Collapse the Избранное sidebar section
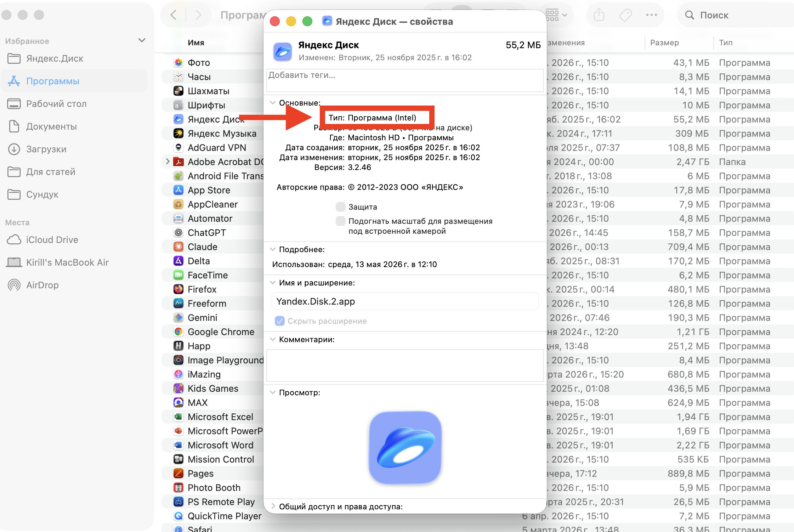794x532 pixels. pyautogui.click(x=142, y=40)
